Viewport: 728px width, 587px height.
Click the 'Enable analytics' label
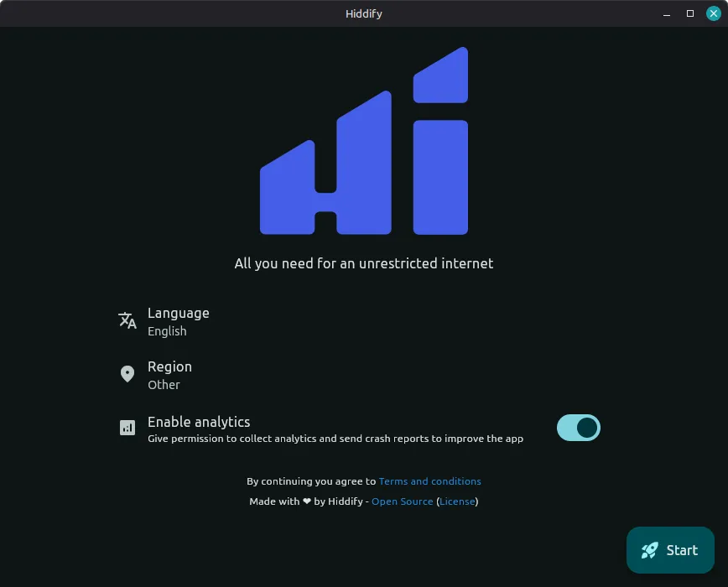pyautogui.click(x=199, y=422)
